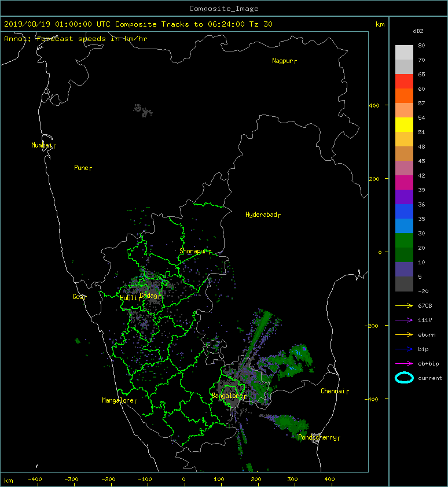
Task: Click the 200 tick on right vertical axis
Action: tap(374, 179)
